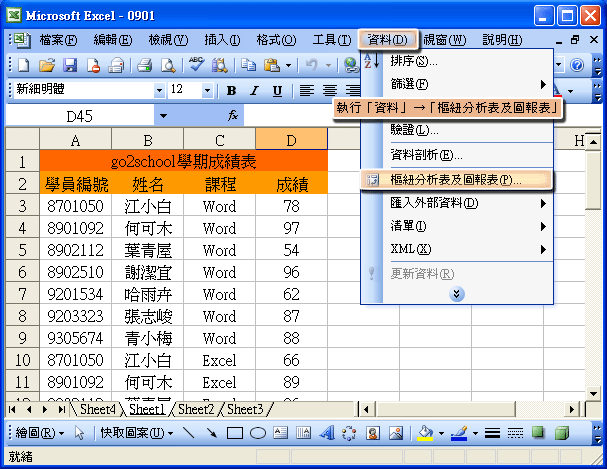Insert a Text Box from drawing toolbar
Screen dimensions: 607x469
tap(281, 433)
